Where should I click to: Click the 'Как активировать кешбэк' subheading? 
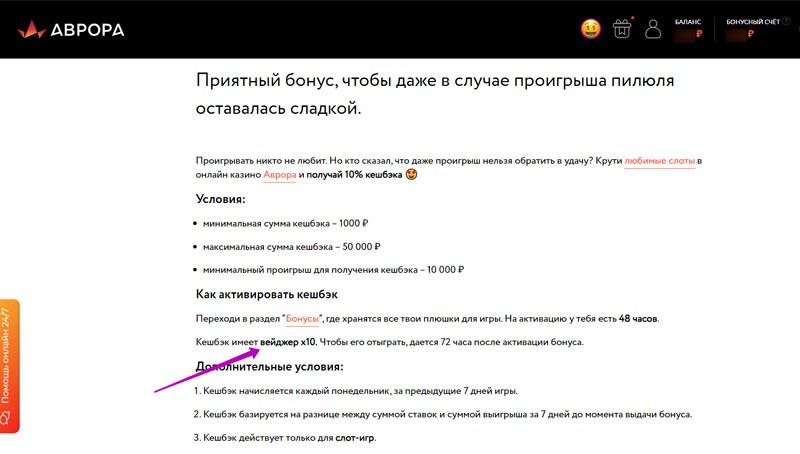coord(266,294)
